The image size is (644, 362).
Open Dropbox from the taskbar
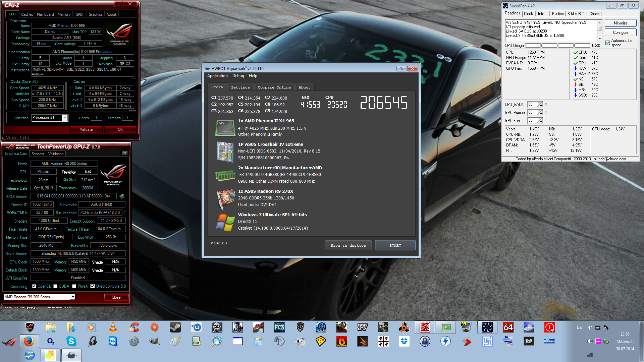[x=404, y=342]
